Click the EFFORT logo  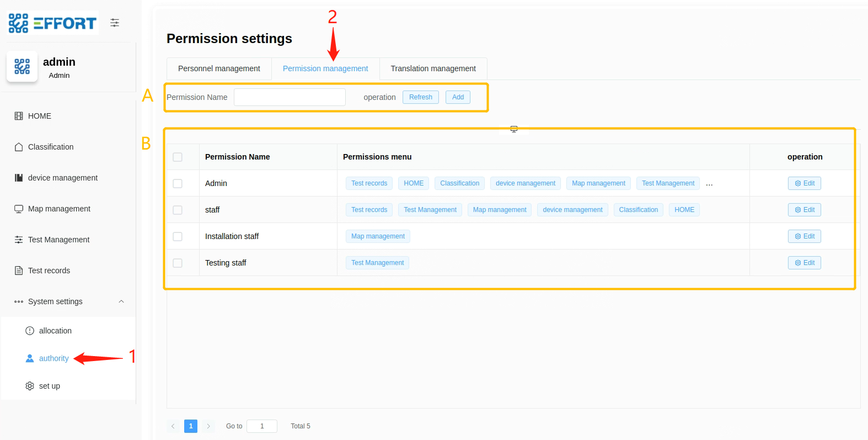(53, 23)
